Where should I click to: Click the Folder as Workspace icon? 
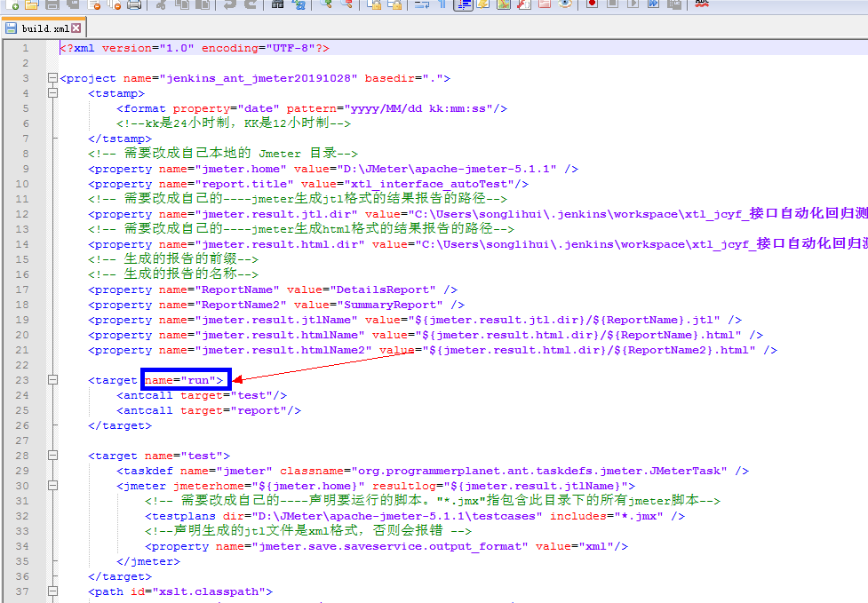(545, 4)
